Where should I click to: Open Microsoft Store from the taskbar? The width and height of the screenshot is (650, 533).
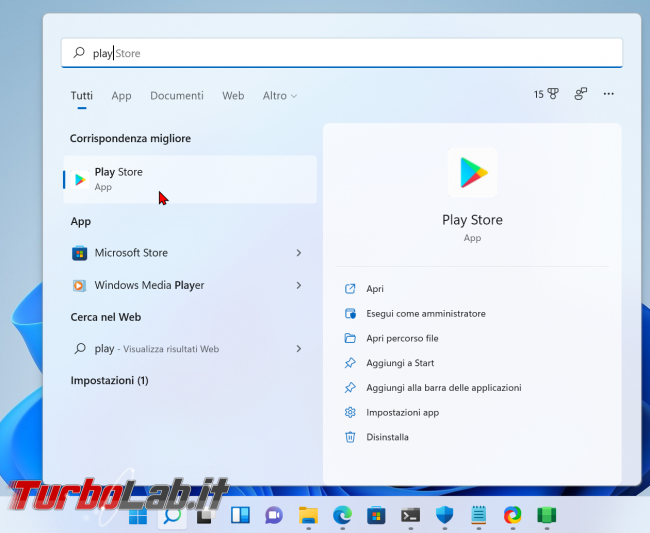tap(376, 516)
